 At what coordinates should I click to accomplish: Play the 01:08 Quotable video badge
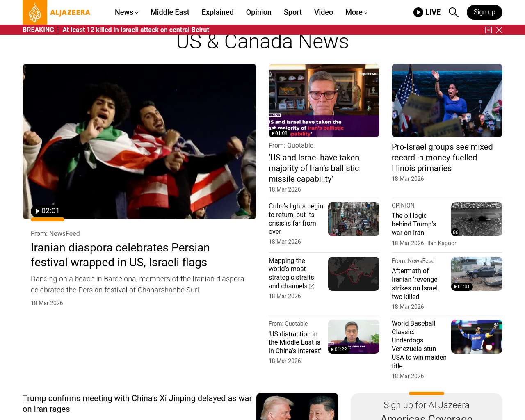pos(279,133)
